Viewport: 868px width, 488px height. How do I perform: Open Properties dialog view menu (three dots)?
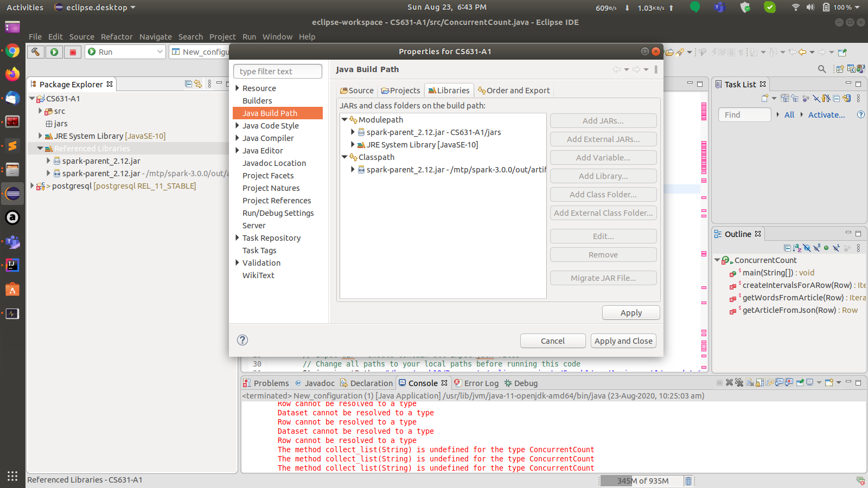(656, 69)
